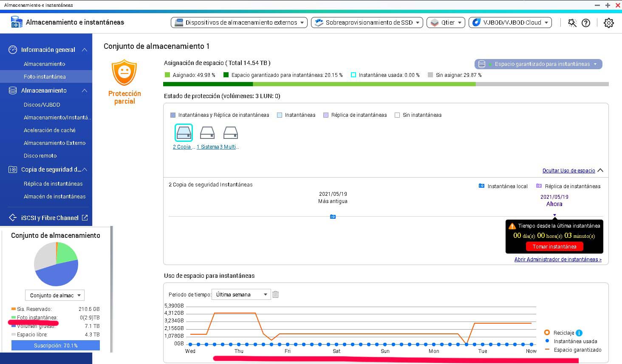Select the '2 Copia' volume icon
This screenshot has height=364, width=622.
[x=184, y=133]
